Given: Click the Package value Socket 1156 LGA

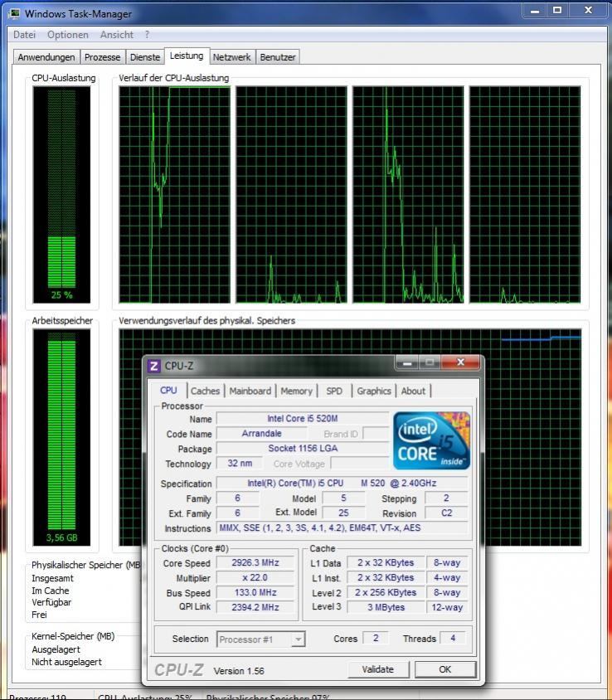Looking at the screenshot, I should (303, 448).
